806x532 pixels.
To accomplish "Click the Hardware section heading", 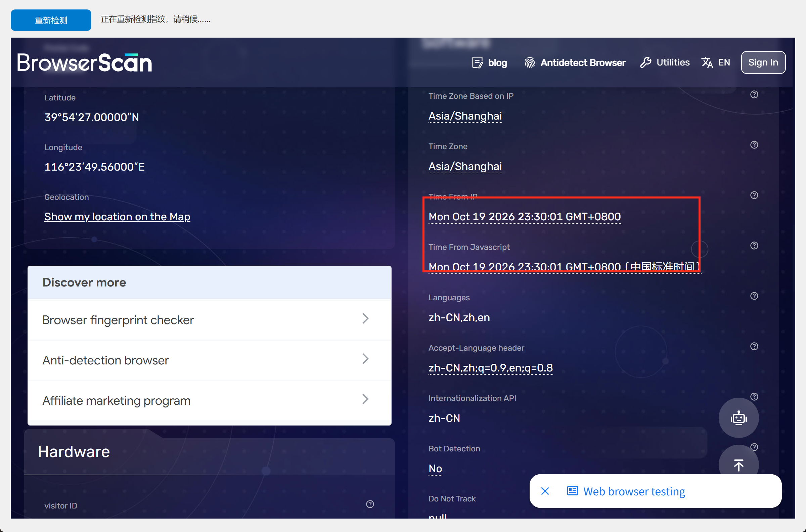I will coord(74,452).
